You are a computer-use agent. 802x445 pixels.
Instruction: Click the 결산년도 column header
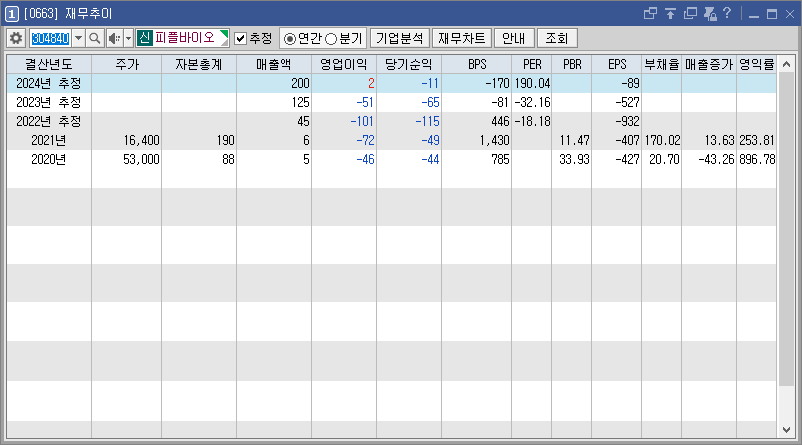tap(49, 64)
